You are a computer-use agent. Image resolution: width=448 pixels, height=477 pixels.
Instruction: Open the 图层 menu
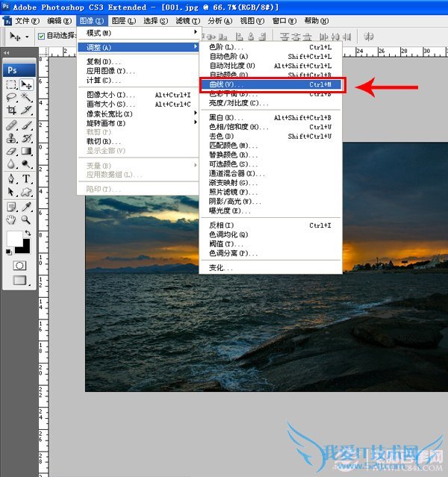[123, 21]
